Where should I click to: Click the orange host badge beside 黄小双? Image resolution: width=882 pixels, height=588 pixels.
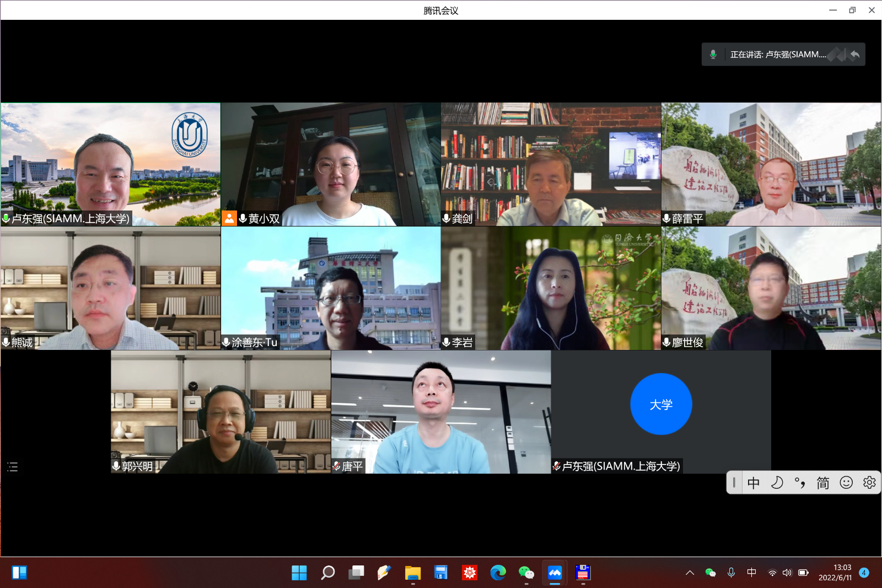click(x=229, y=218)
